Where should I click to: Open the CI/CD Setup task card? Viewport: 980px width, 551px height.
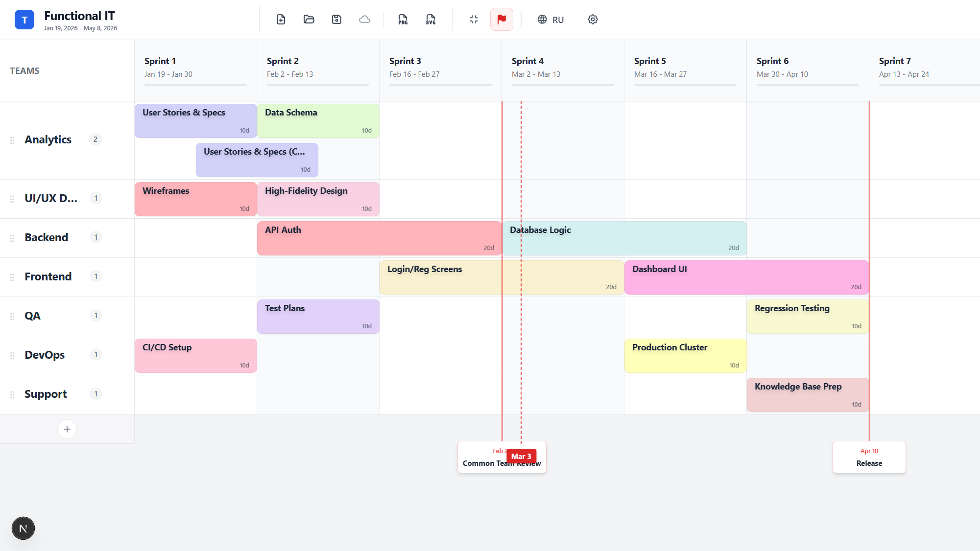(x=196, y=356)
